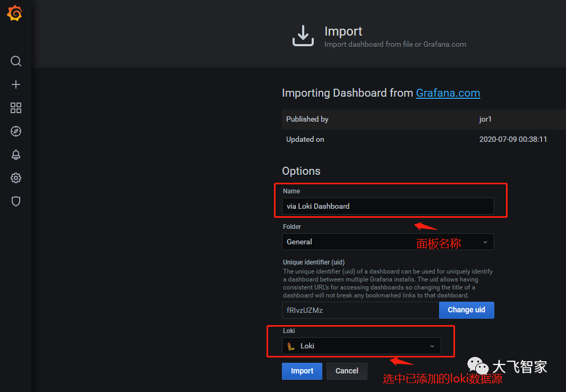Screen dimensions: 566x392
Task: Open the Search dashboards magnifier icon
Action: pyautogui.click(x=15, y=61)
